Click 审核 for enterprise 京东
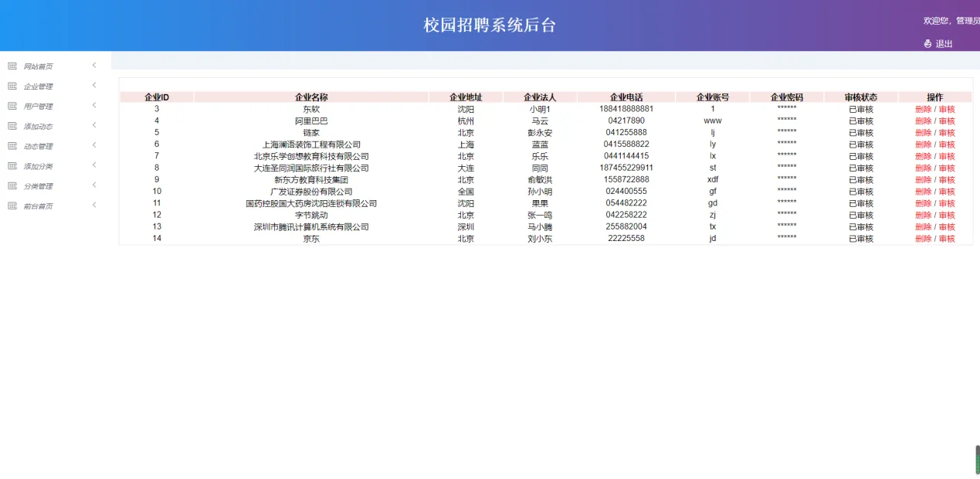980x479 pixels. [947, 239]
